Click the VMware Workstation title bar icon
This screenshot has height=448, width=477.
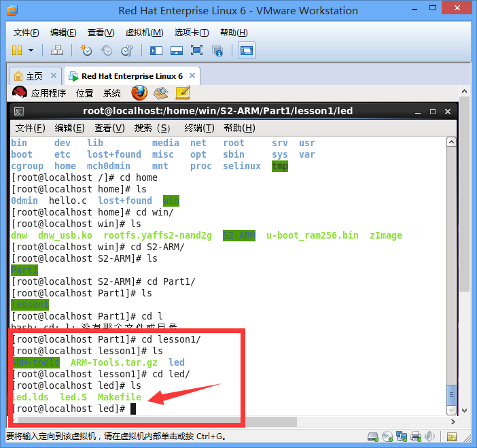(x=12, y=10)
